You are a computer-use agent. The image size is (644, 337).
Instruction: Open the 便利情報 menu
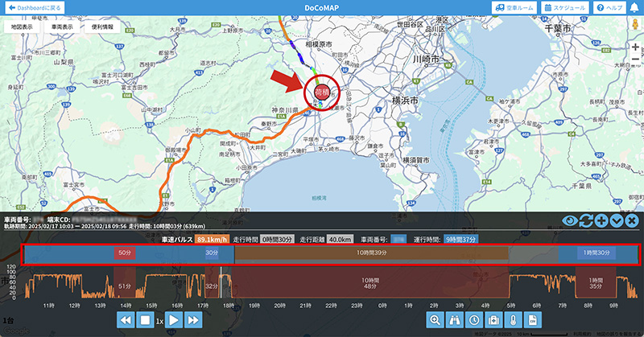(102, 27)
